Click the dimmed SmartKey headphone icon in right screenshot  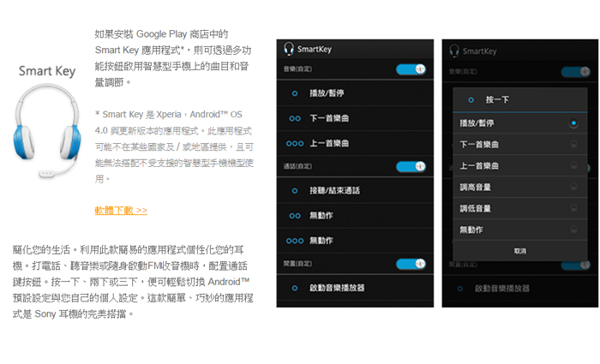(x=454, y=51)
